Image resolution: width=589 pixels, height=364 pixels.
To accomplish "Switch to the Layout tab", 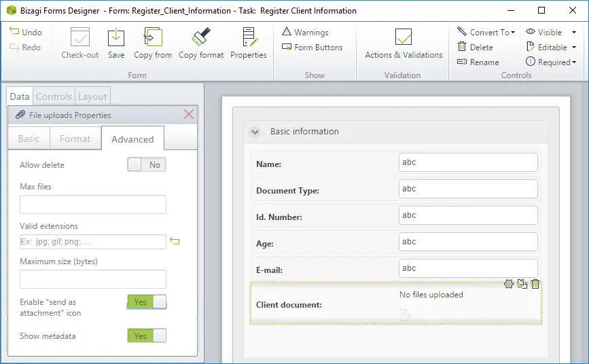I will point(93,96).
